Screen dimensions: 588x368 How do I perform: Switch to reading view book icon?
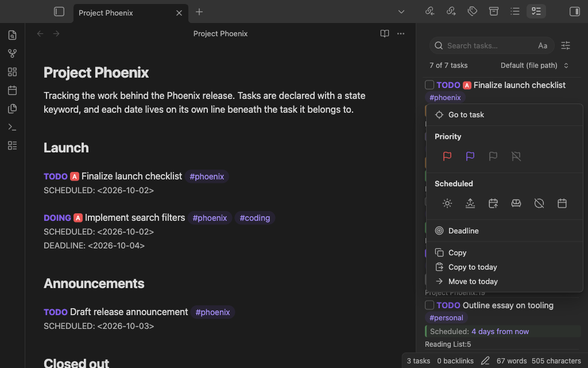click(384, 34)
